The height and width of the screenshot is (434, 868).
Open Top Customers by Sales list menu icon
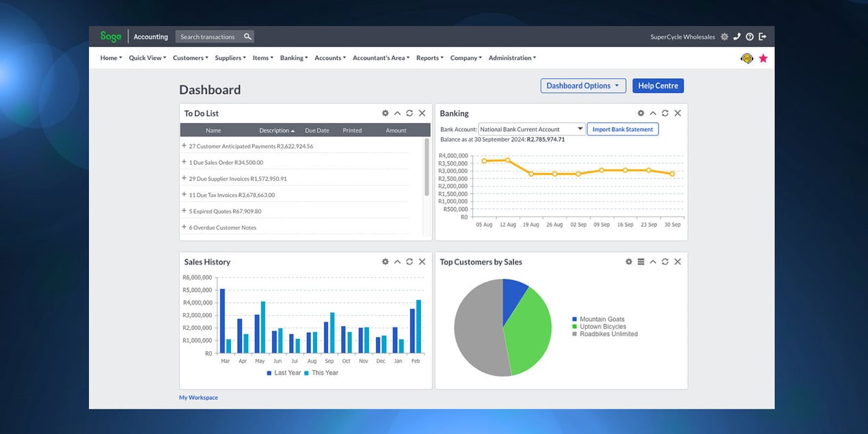tap(641, 262)
